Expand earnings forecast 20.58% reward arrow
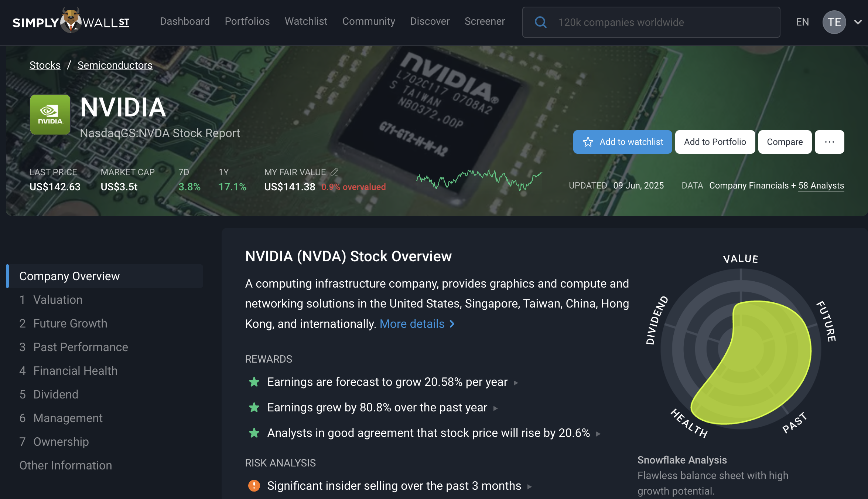The width and height of the screenshot is (868, 499). pos(516,383)
